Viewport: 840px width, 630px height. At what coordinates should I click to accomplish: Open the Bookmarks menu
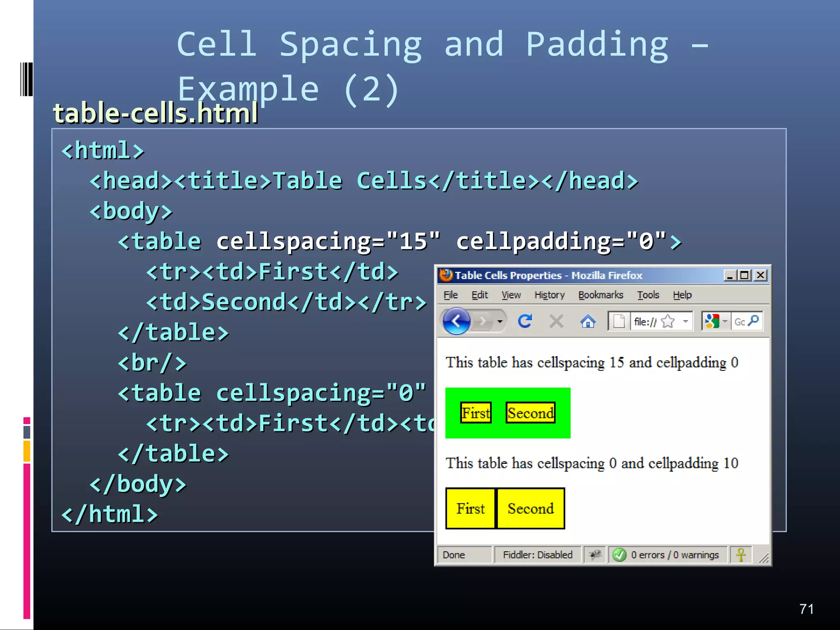tap(600, 295)
